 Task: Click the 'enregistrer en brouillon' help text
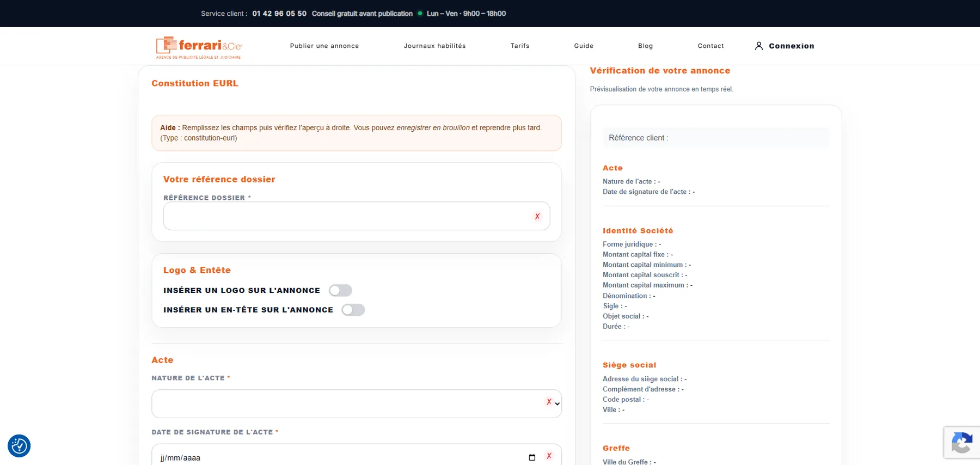point(433,128)
